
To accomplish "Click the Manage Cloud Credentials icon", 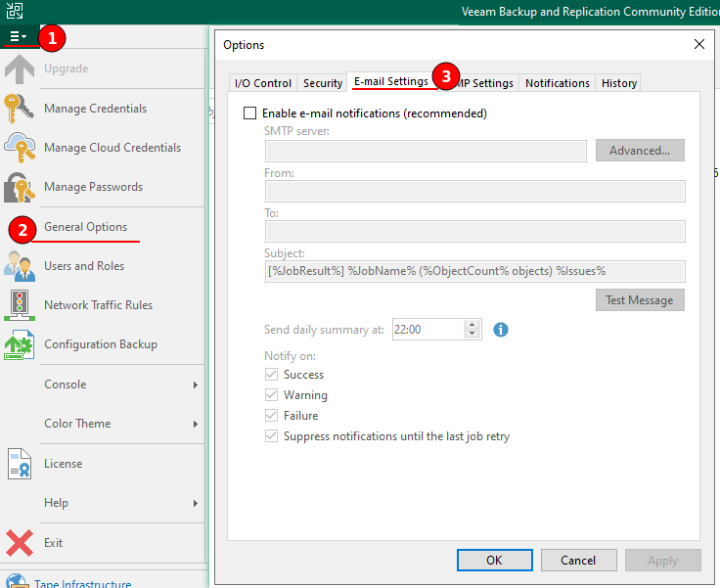I will 20,148.
